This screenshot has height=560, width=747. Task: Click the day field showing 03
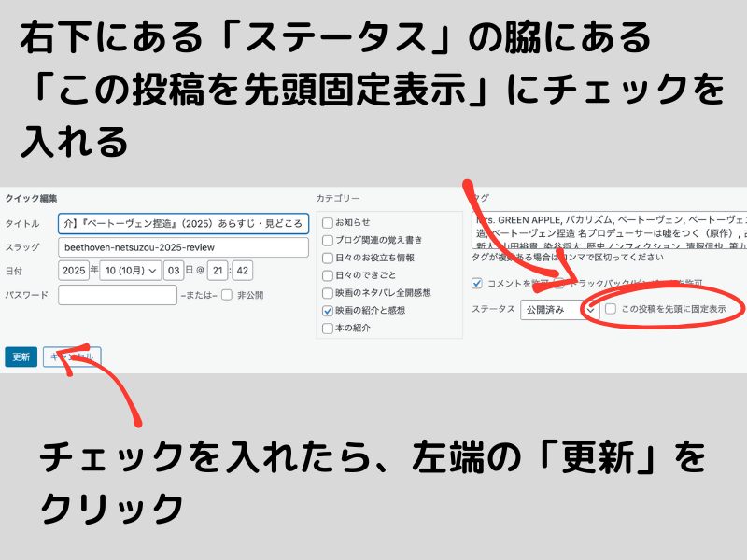point(174,271)
